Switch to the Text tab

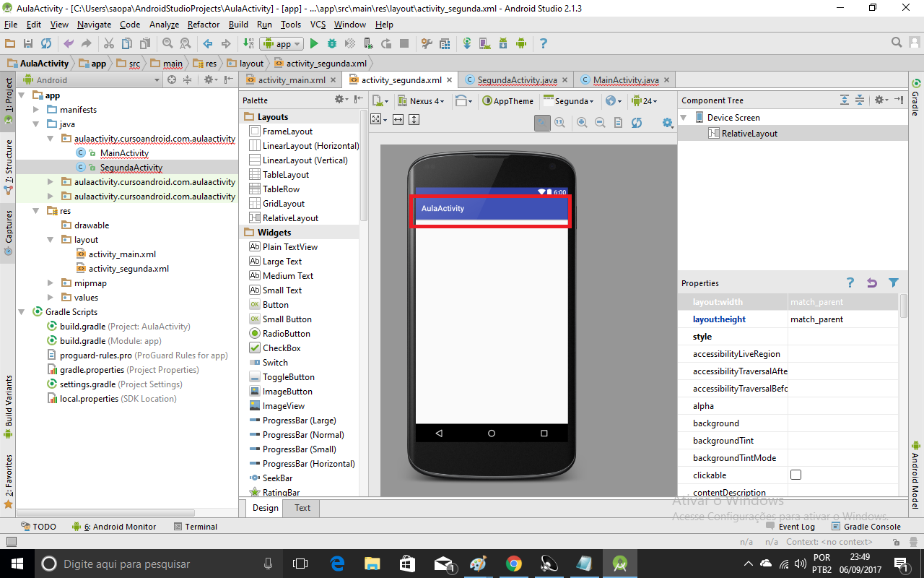[302, 508]
